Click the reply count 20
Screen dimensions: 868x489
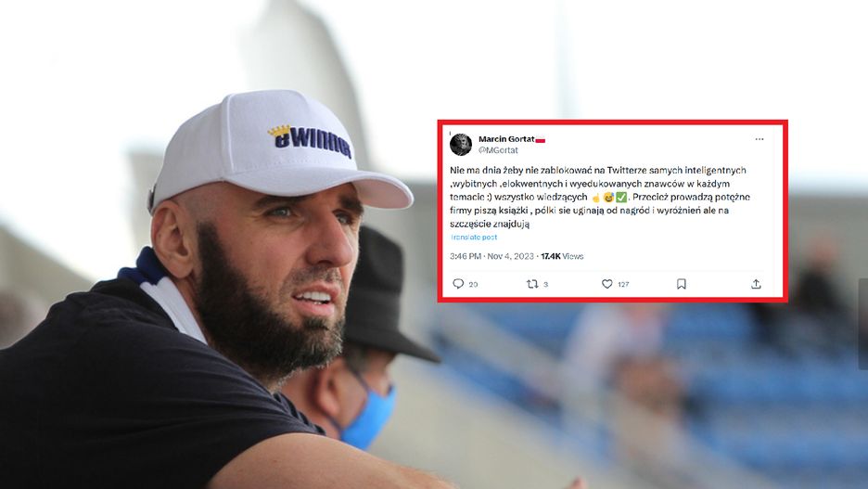pos(473,284)
